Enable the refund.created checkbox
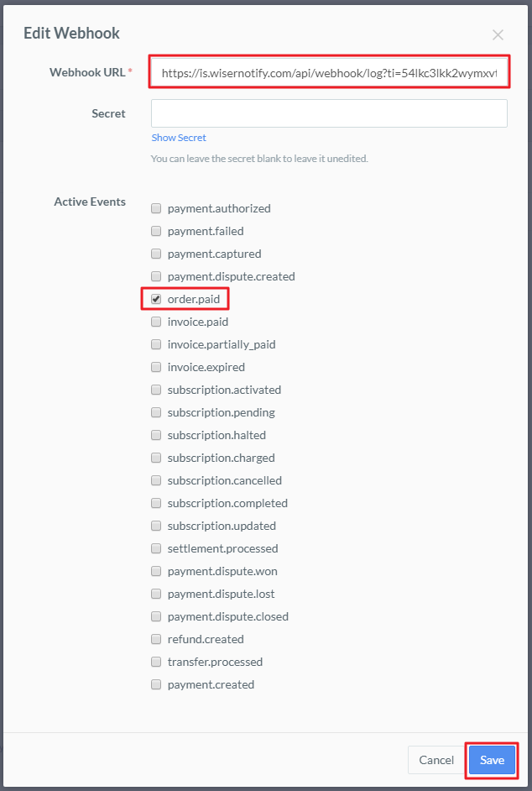Image resolution: width=532 pixels, height=791 pixels. pyautogui.click(x=156, y=639)
